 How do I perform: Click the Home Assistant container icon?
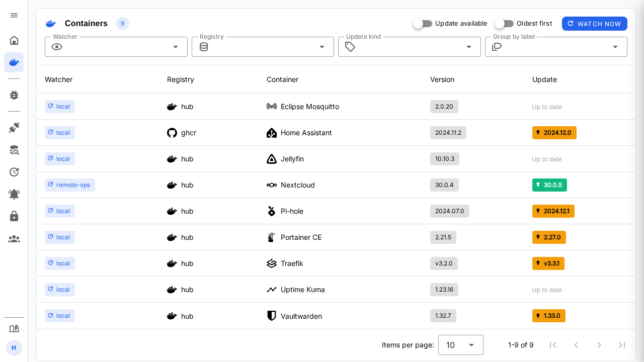coord(272,133)
